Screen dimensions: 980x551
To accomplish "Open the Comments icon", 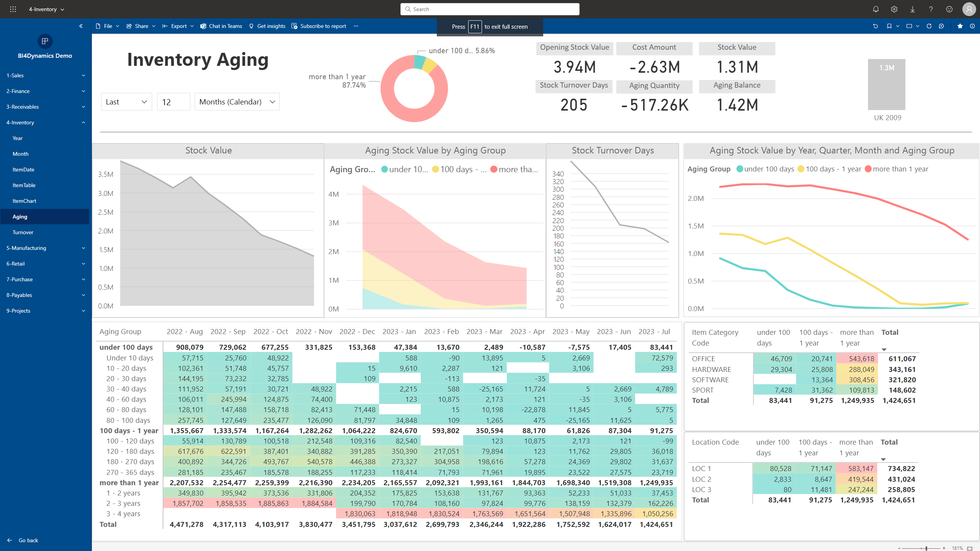I will (x=941, y=26).
